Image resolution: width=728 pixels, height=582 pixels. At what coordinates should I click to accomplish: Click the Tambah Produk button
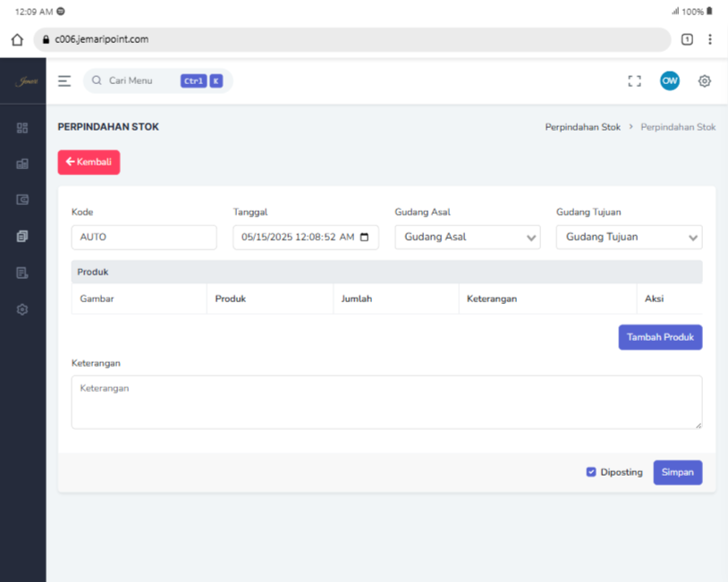tap(660, 337)
